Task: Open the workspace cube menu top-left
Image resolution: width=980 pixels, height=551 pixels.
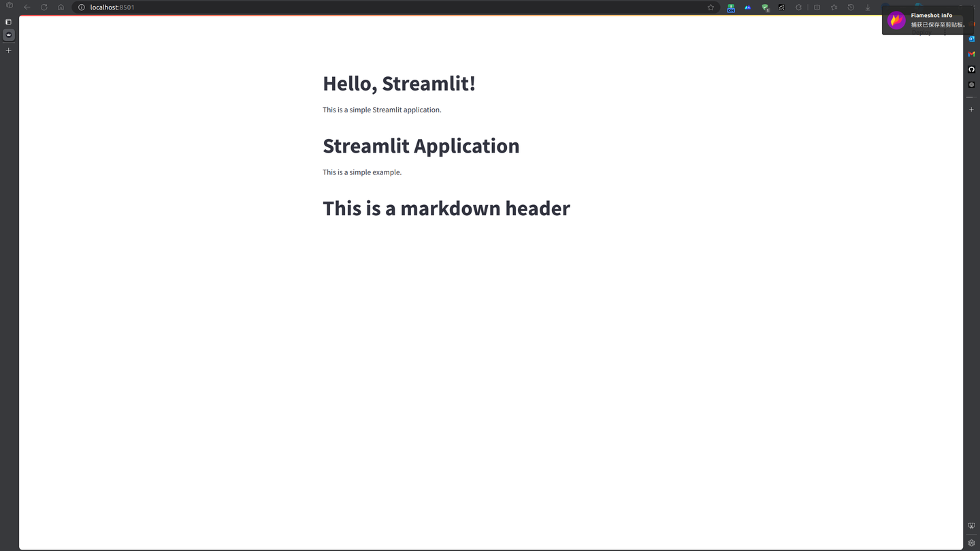Action: click(x=8, y=5)
